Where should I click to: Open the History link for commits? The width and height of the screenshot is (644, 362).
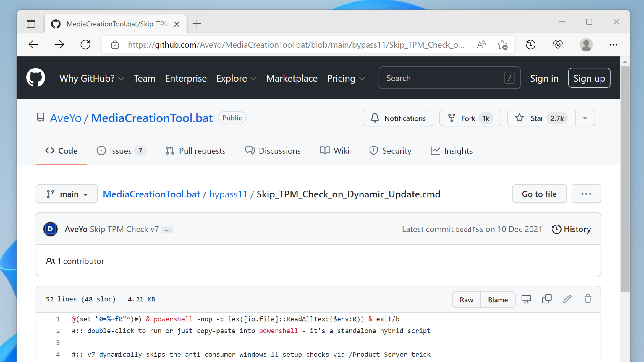point(571,229)
